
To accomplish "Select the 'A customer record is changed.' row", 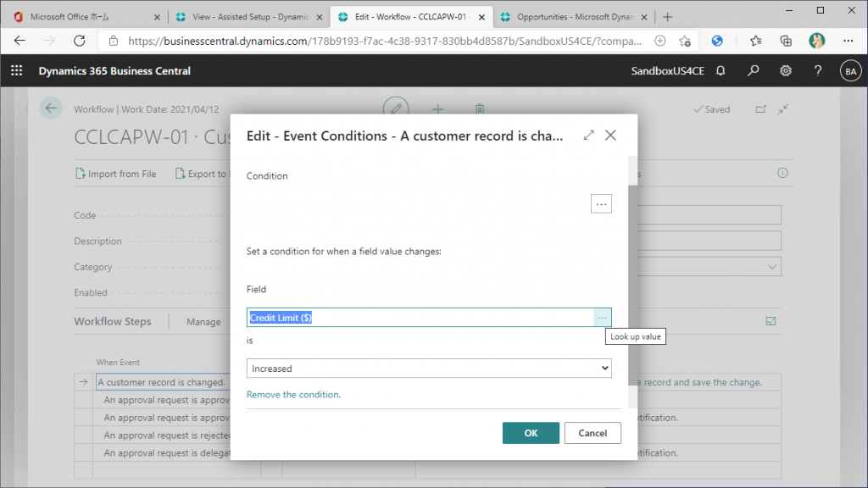I will click(x=162, y=382).
